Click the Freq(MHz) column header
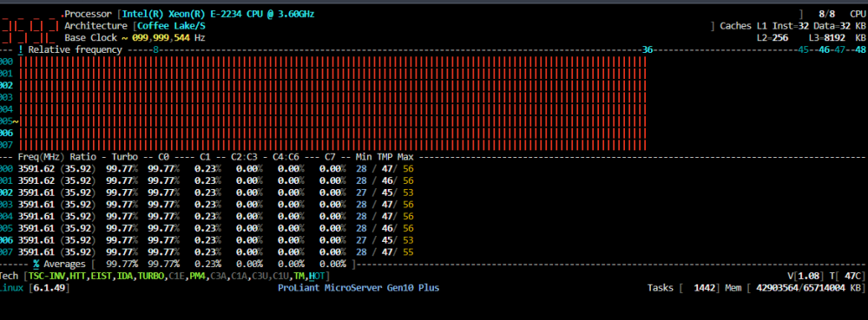The height and width of the screenshot is (320, 868). point(42,157)
